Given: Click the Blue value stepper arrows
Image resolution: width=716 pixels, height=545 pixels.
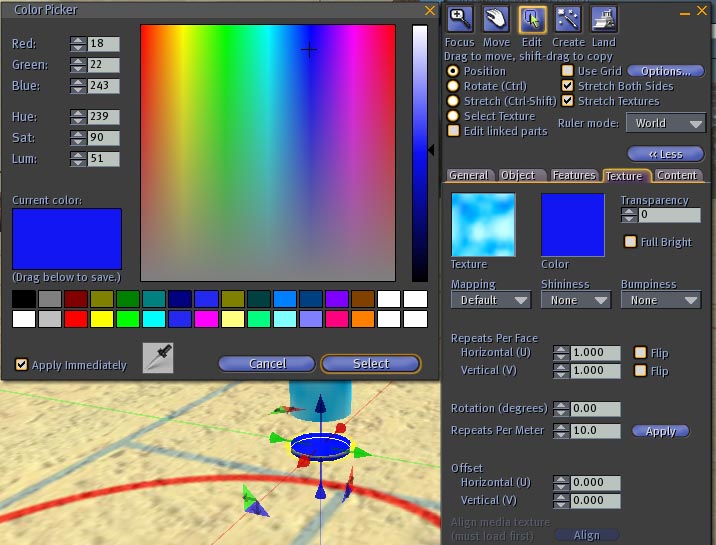Looking at the screenshot, I should (78, 86).
